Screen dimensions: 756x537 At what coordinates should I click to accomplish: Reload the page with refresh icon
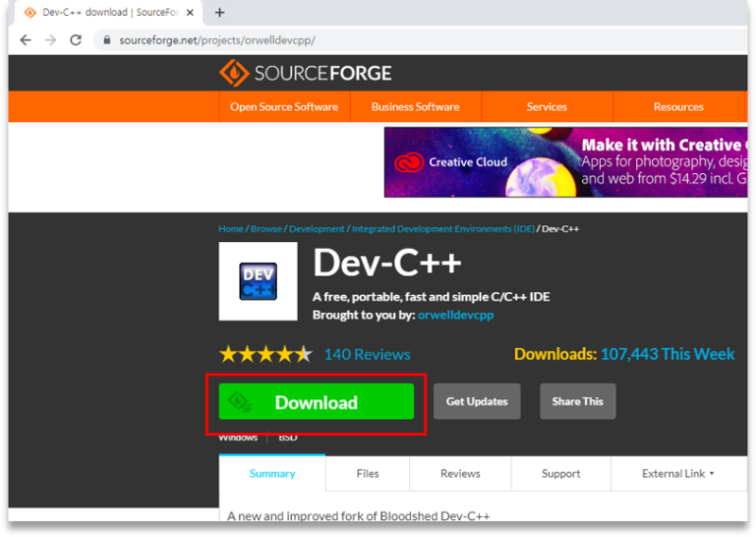pyautogui.click(x=76, y=40)
